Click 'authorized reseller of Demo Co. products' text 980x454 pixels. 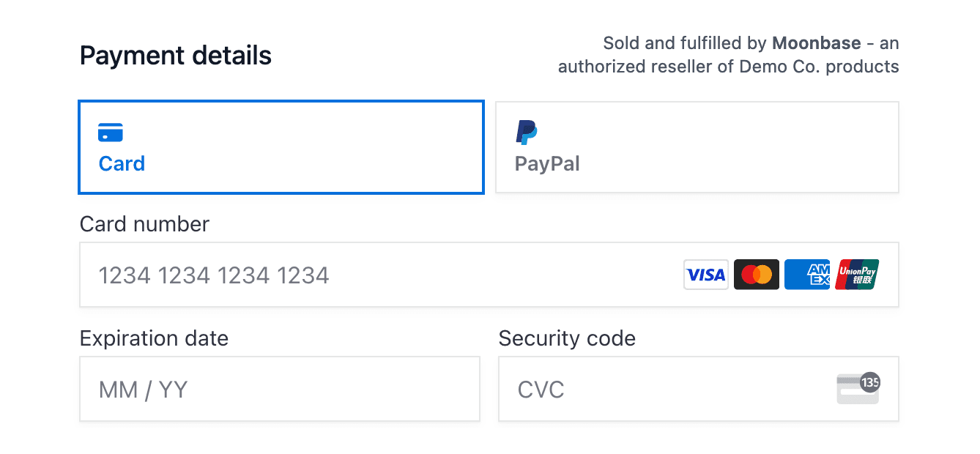[728, 67]
